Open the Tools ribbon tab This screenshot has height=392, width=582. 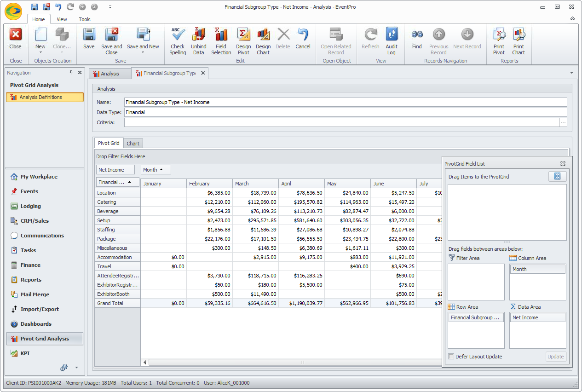click(85, 19)
